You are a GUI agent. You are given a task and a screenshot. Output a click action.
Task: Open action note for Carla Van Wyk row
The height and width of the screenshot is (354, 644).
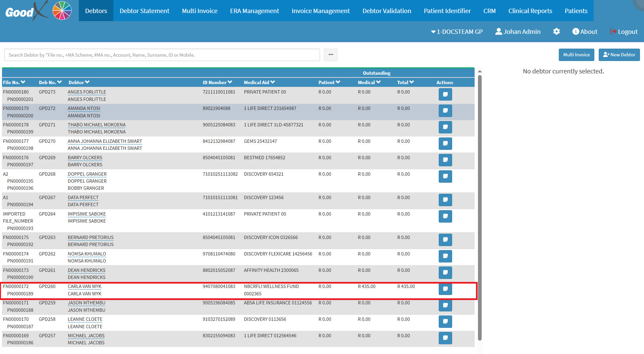tap(445, 289)
